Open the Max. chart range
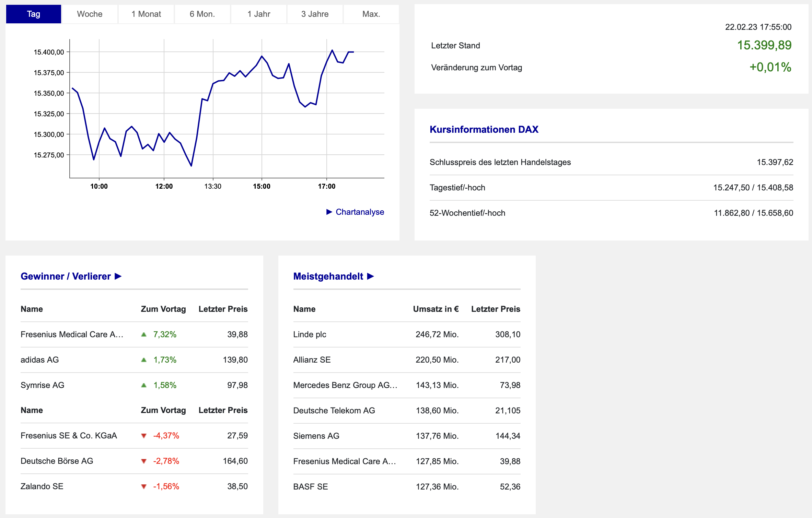Image resolution: width=812 pixels, height=518 pixels. (x=371, y=14)
